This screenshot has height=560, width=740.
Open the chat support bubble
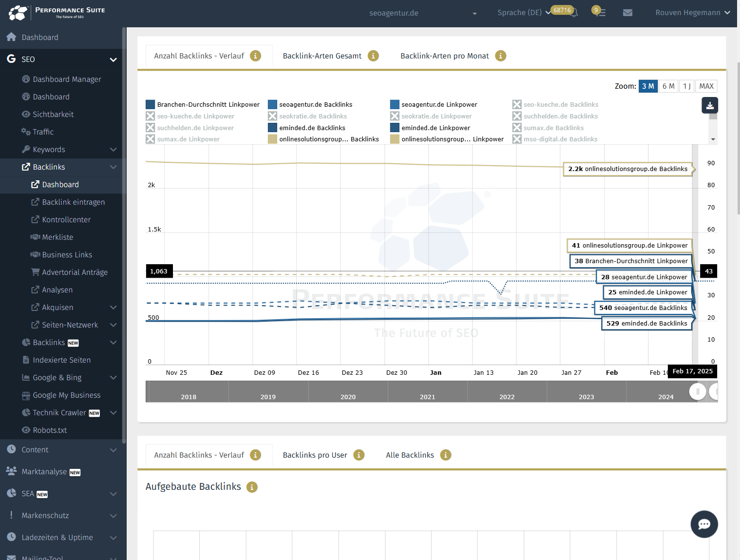click(704, 524)
